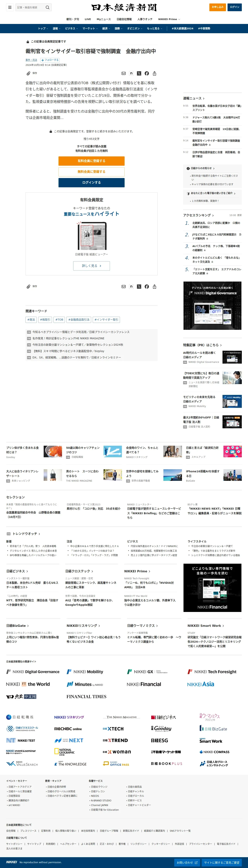Click サイトに関するご意見ご要望 footer button
The width and height of the screenshot is (248, 868).
click(x=222, y=862)
